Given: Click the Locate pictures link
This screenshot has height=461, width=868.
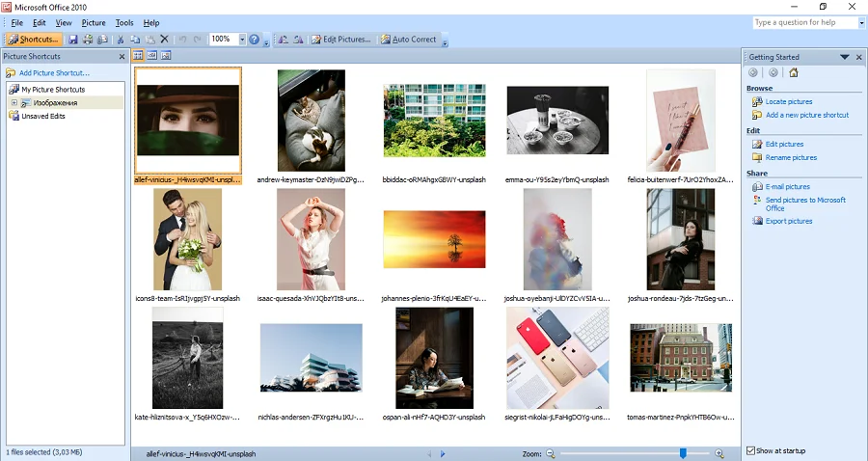Looking at the screenshot, I should coord(789,101).
